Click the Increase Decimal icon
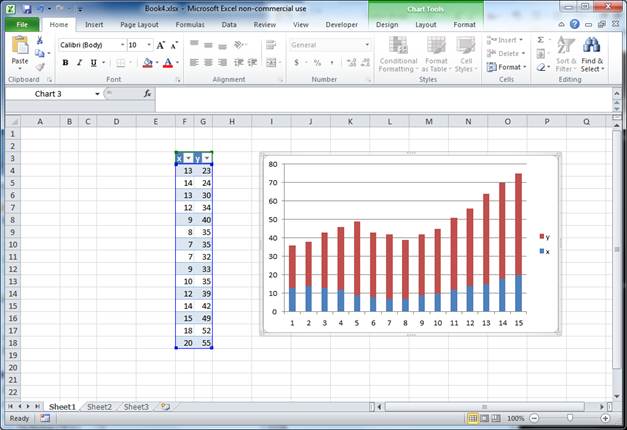627x430 pixels. click(351, 62)
